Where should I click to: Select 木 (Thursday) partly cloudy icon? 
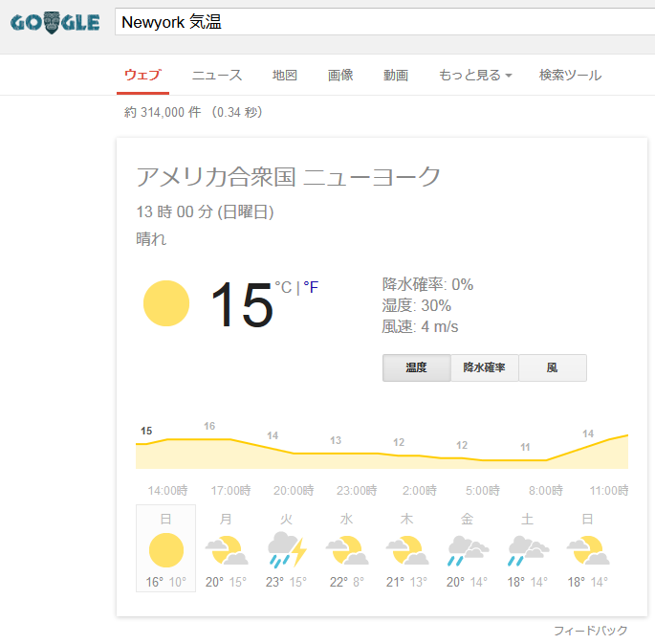click(x=407, y=550)
